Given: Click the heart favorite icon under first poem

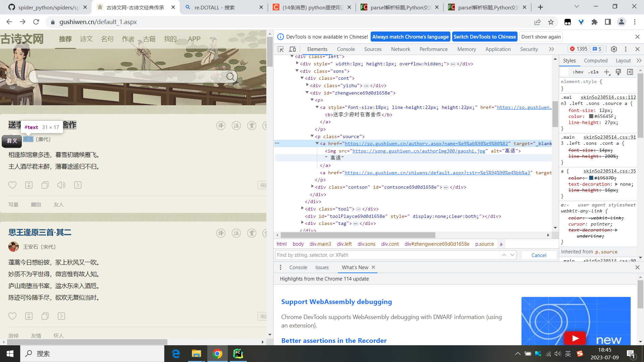Looking at the screenshot, I should point(12,185).
